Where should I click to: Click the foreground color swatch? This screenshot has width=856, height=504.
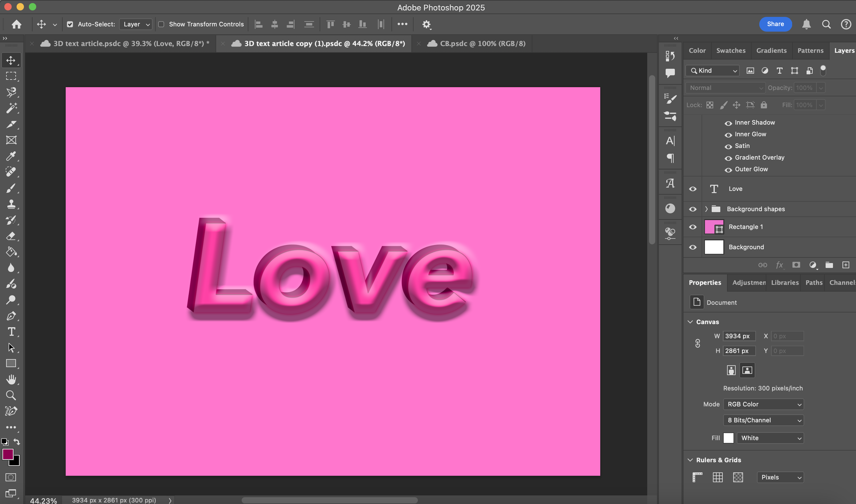tap(8, 454)
